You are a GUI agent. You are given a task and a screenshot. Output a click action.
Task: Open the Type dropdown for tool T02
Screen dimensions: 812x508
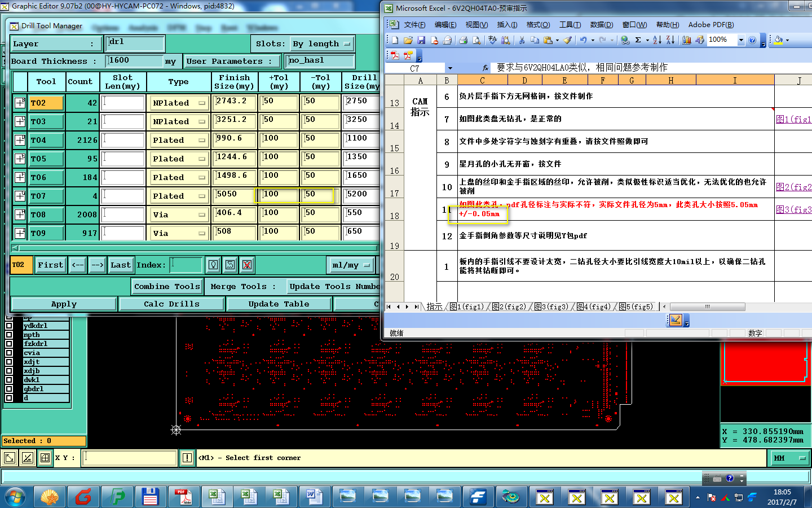coord(179,103)
